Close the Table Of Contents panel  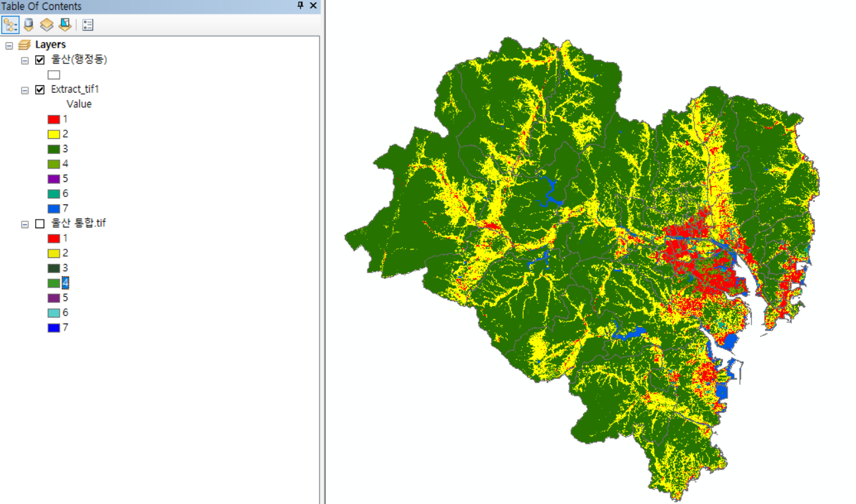click(313, 5)
